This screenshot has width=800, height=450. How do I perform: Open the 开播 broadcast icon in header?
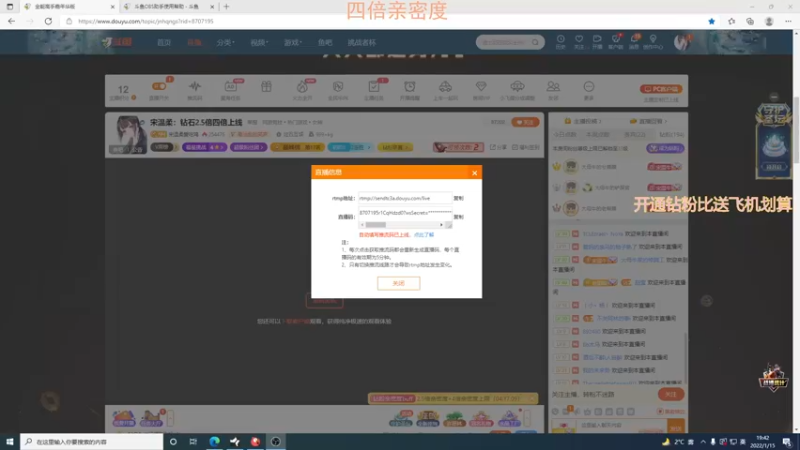coord(597,41)
